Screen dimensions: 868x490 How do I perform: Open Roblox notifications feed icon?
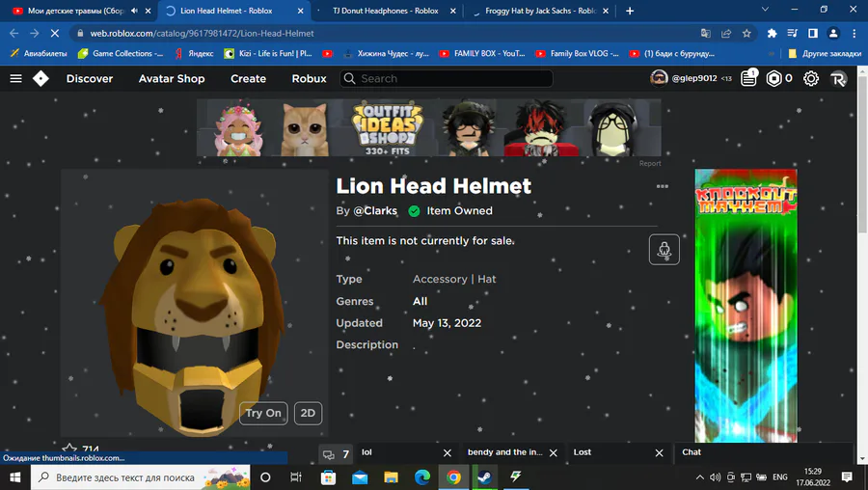coord(749,78)
